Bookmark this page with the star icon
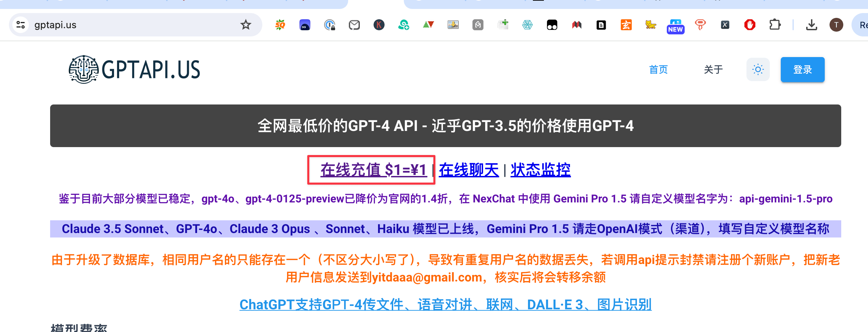This screenshot has height=332, width=868. [x=245, y=25]
